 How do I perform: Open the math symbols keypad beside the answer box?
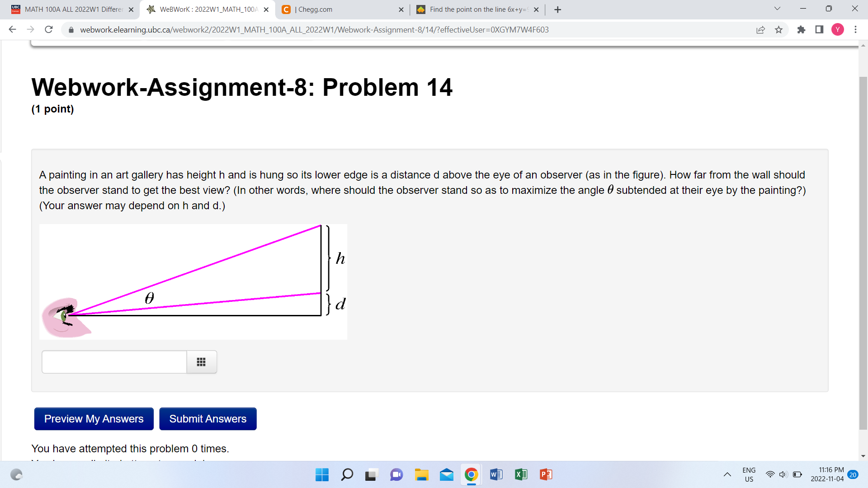pos(201,361)
